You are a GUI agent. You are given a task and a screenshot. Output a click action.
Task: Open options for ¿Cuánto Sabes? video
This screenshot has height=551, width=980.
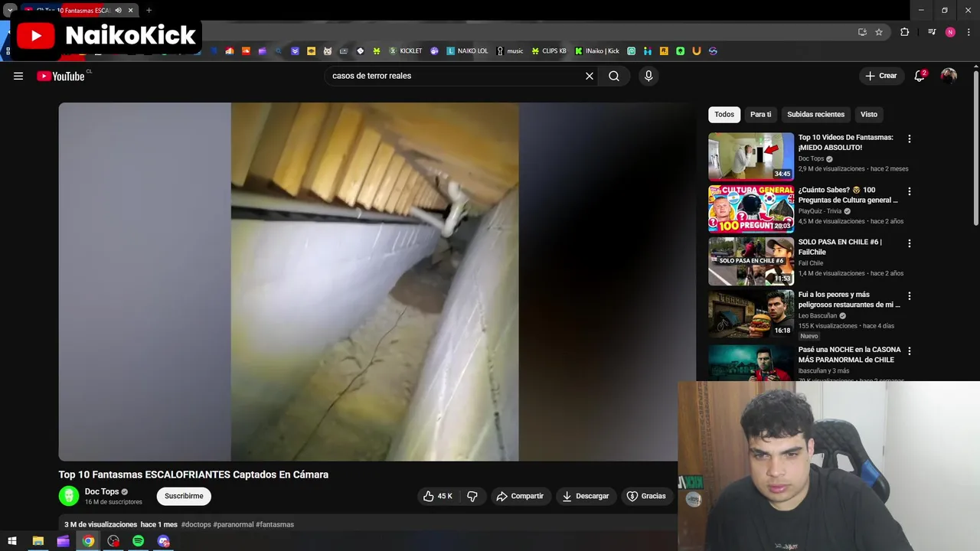910,191
